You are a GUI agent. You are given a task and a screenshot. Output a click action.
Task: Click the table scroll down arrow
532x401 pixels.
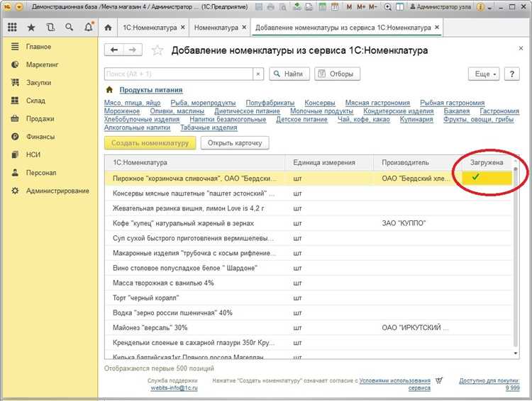(x=516, y=354)
